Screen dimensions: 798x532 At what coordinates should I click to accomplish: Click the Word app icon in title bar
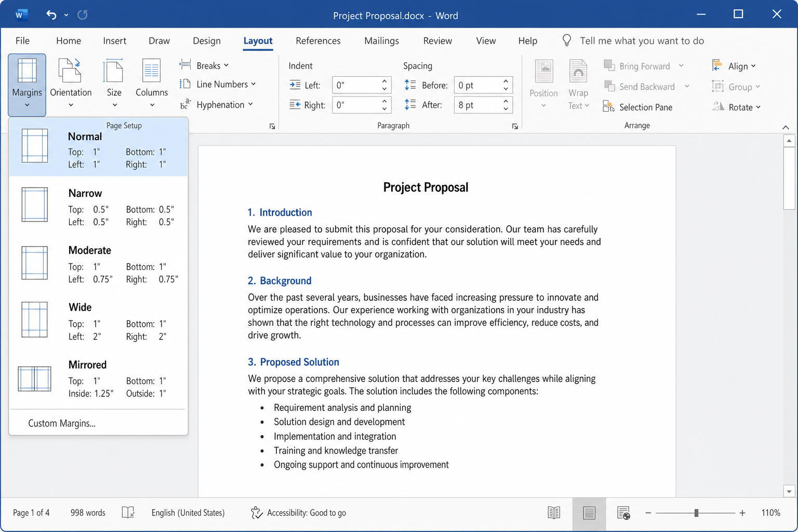tap(21, 15)
